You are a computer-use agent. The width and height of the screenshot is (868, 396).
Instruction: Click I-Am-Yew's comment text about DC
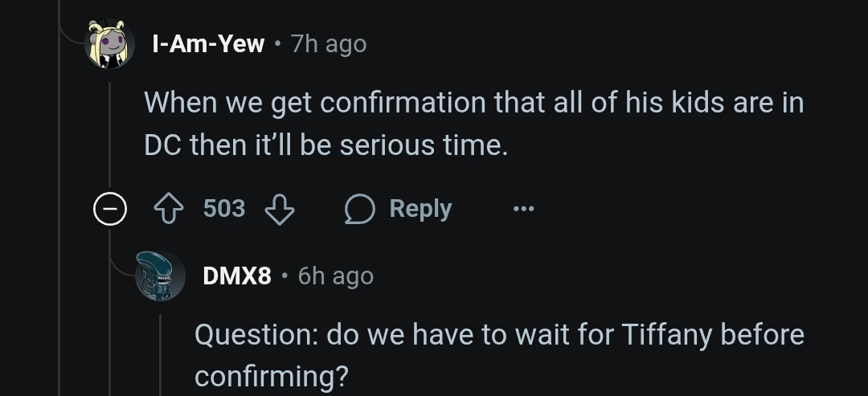click(x=474, y=124)
